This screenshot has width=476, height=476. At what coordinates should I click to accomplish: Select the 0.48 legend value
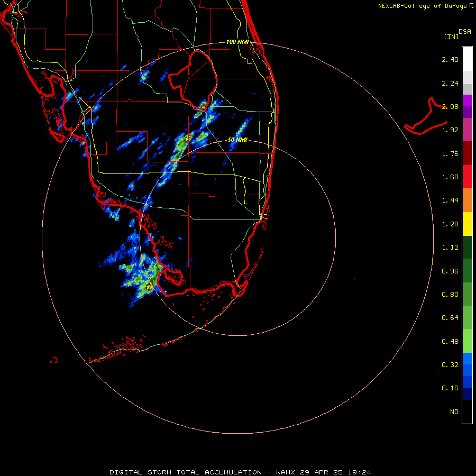tap(450, 342)
